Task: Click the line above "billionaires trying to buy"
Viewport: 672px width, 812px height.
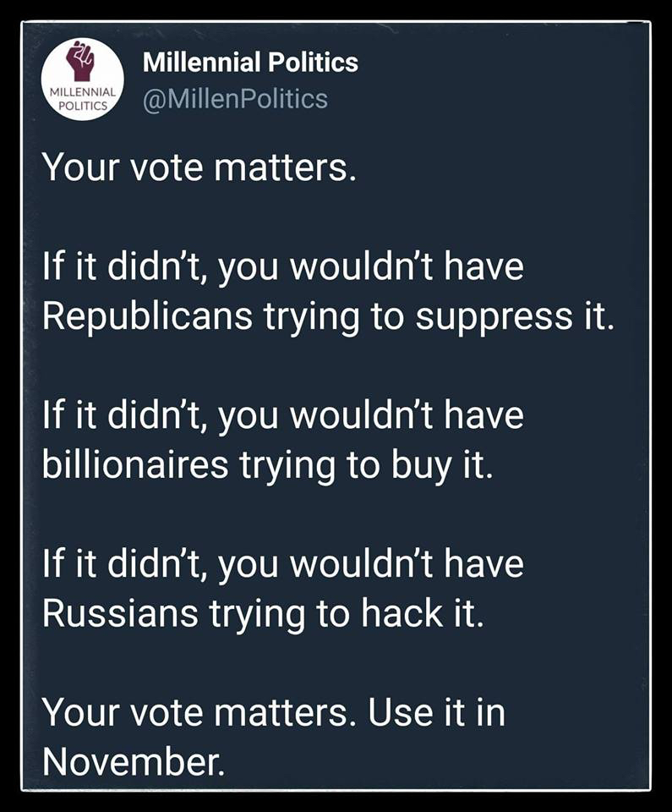Action: click(283, 417)
